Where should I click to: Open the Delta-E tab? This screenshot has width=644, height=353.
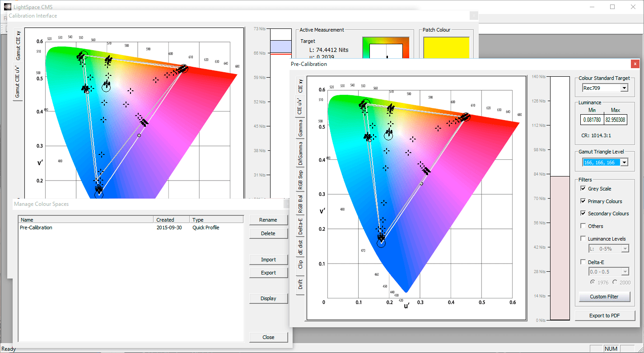click(x=300, y=227)
